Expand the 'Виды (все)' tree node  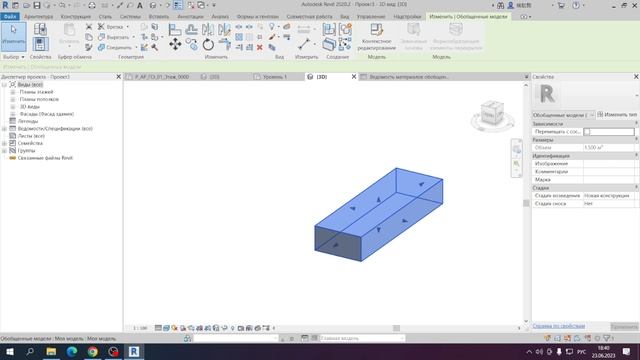coord(4,84)
